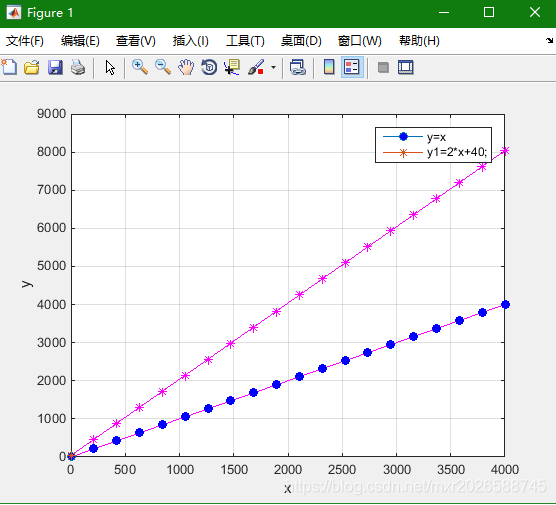The image size is (556, 505).
Task: Expand the brush color dropdown arrow
Action: pos(273,67)
